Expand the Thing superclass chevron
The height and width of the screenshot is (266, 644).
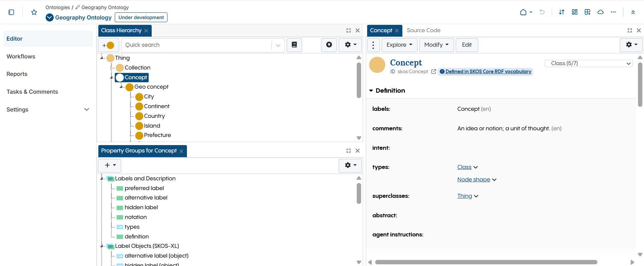point(476,196)
